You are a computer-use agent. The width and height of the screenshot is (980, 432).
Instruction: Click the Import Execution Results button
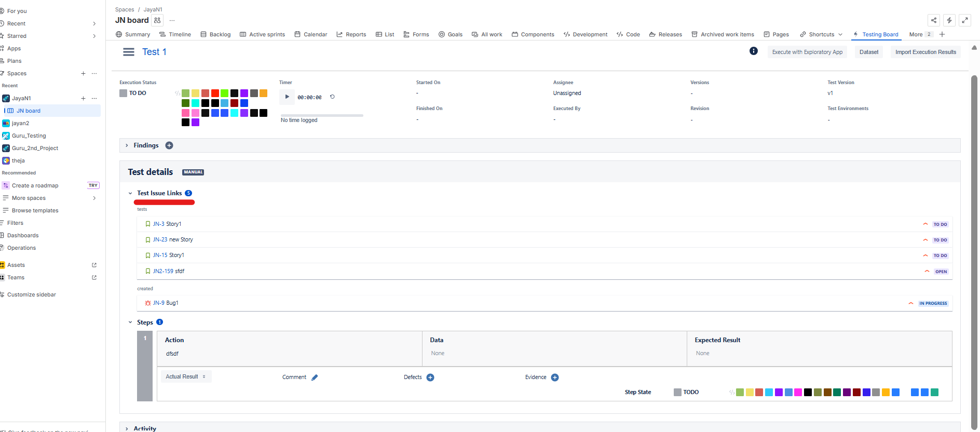click(x=925, y=52)
